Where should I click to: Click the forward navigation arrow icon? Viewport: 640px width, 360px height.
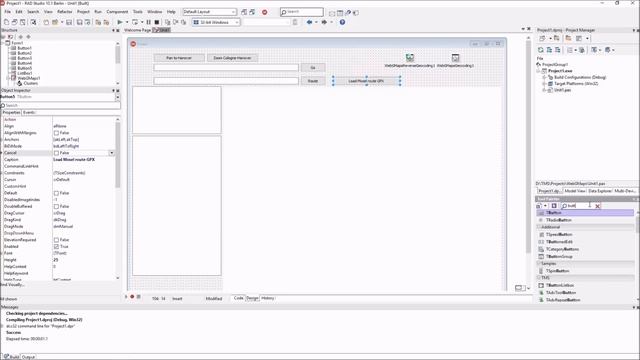pos(324,22)
